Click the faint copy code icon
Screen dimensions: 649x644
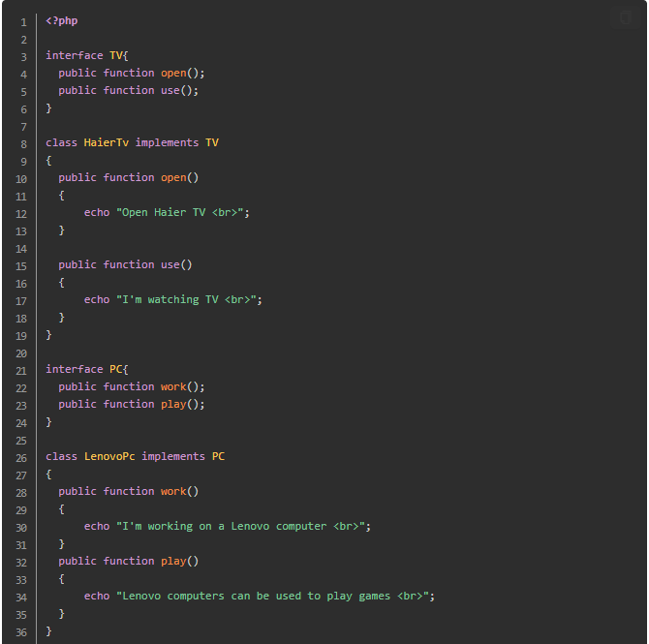(x=626, y=18)
